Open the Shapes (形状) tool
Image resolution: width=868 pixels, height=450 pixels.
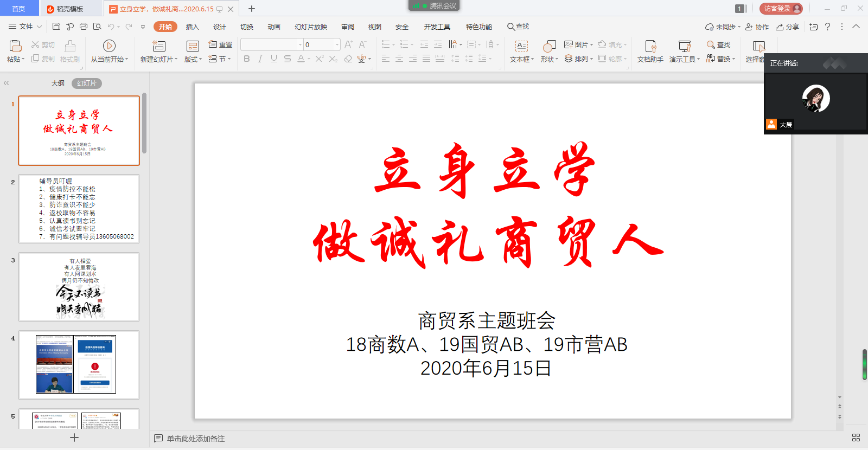tap(549, 46)
